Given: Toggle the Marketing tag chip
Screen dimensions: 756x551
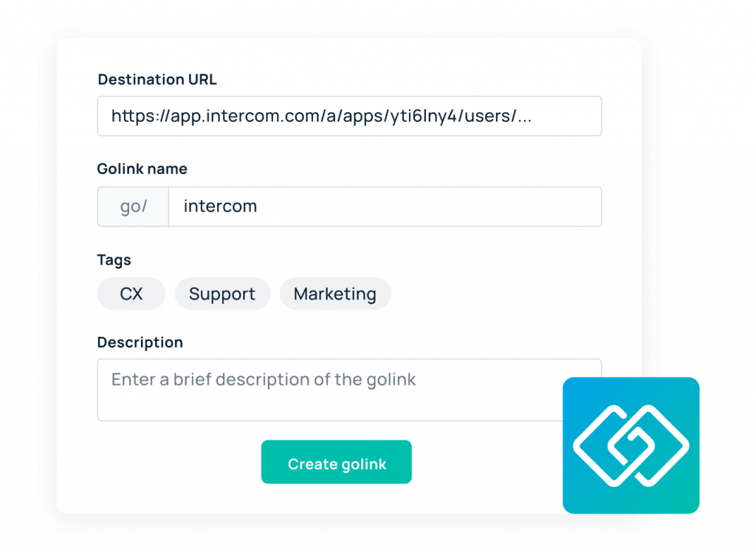Looking at the screenshot, I should click(x=335, y=294).
